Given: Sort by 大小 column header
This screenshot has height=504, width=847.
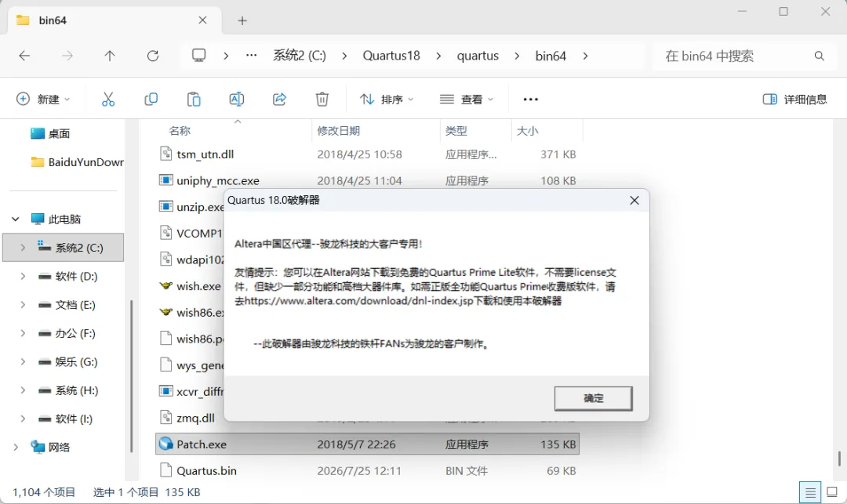Looking at the screenshot, I should click(x=527, y=131).
